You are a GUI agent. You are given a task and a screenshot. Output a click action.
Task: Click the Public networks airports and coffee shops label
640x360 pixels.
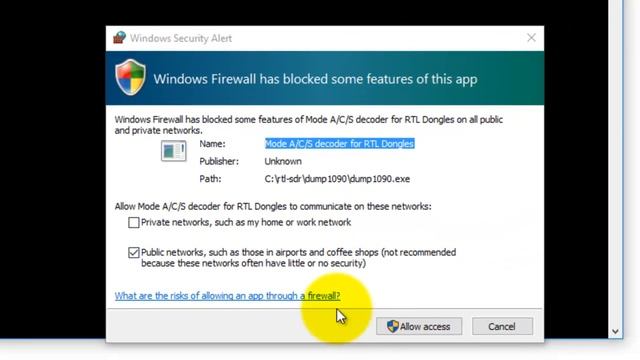point(298,258)
